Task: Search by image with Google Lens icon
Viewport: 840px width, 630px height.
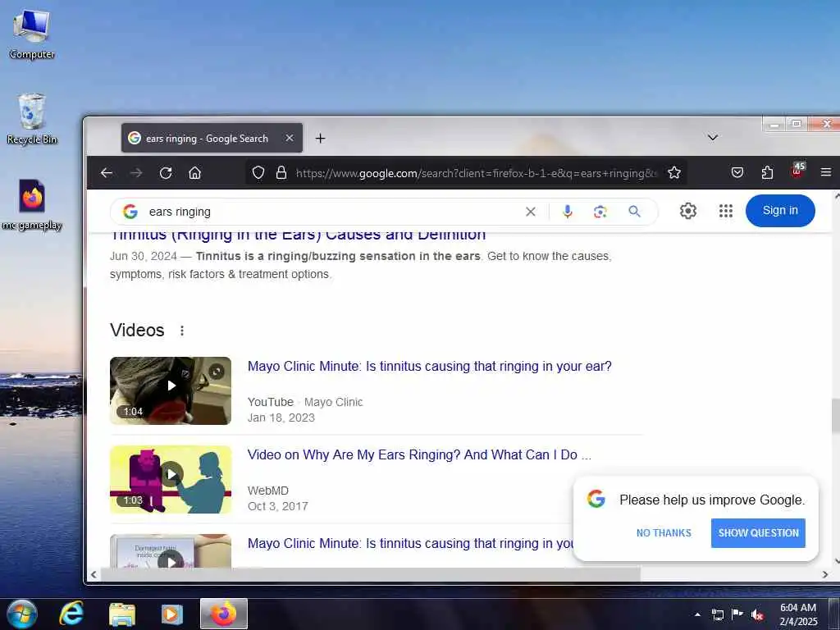Action: click(600, 212)
